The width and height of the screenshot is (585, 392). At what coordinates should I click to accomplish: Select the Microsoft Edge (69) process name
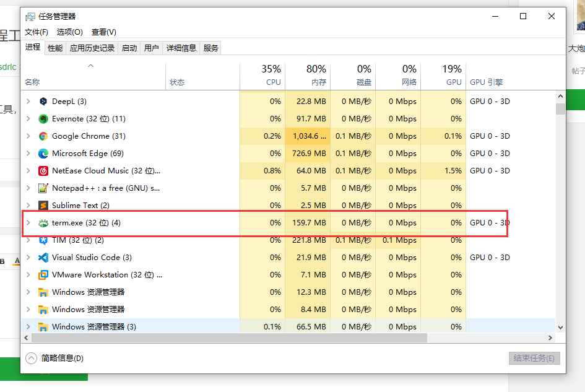[x=88, y=154]
